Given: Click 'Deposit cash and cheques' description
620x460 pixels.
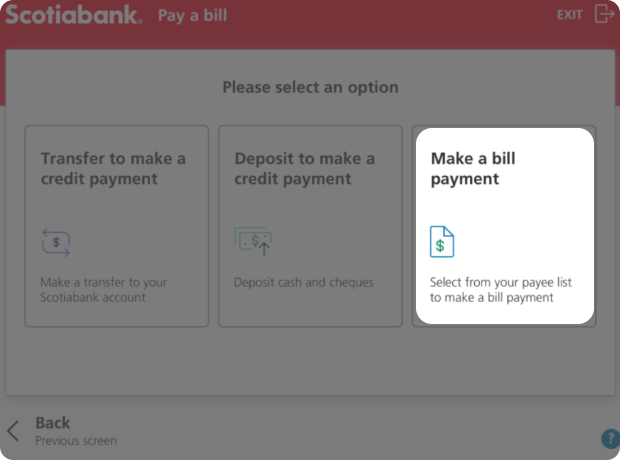Looking at the screenshot, I should (304, 282).
